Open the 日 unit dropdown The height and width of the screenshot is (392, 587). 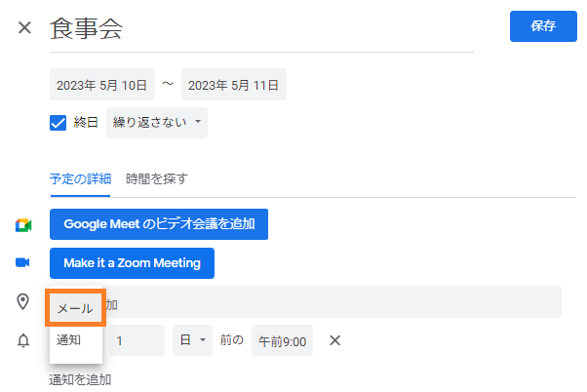point(192,340)
